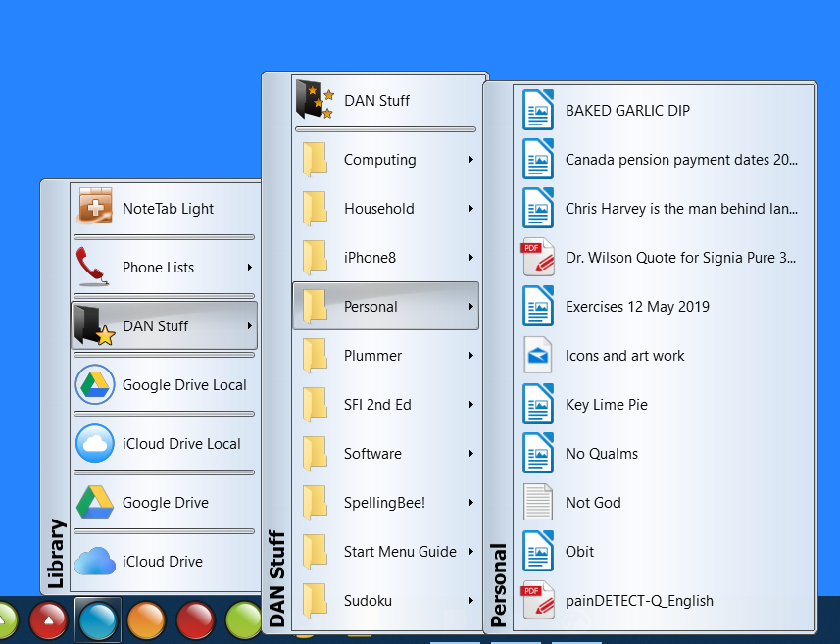Select the SpellingBee! folder menu item
Viewport: 840px width, 644px height.
383,503
